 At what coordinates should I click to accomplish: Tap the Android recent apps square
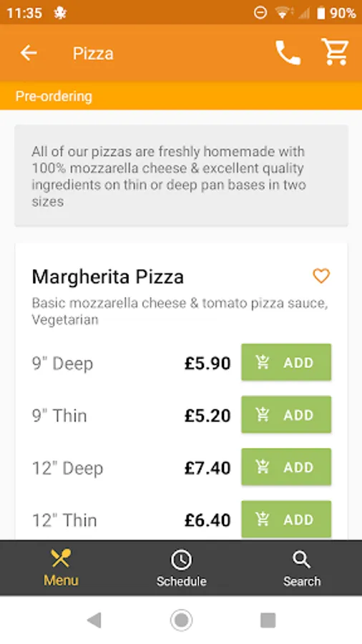[268, 620]
